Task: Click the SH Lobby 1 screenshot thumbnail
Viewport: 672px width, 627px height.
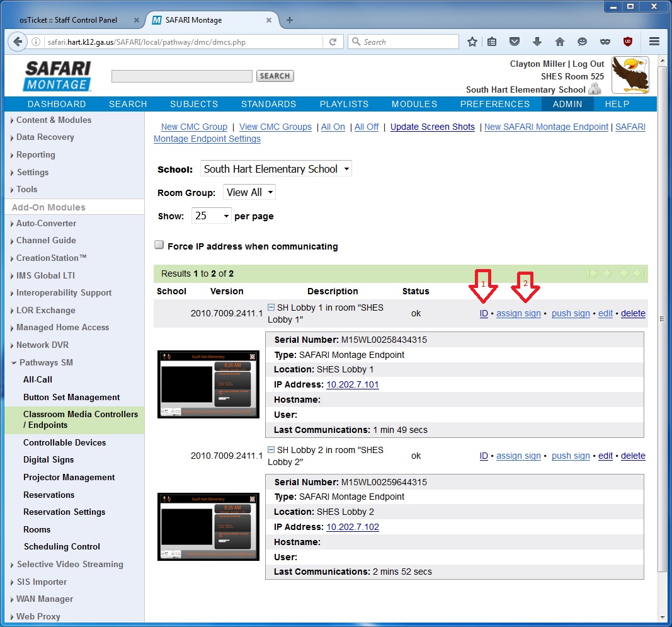Action: coord(208,384)
